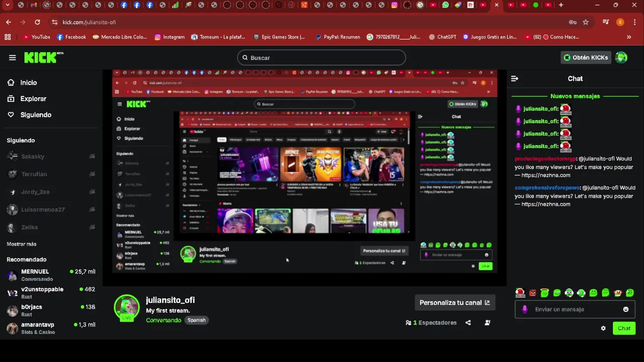Open the emoji picker in message box
The width and height of the screenshot is (644, 362).
coord(626,309)
